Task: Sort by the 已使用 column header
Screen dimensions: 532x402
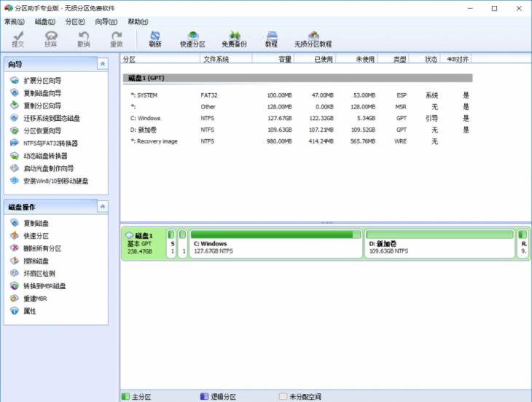Action: (315, 59)
